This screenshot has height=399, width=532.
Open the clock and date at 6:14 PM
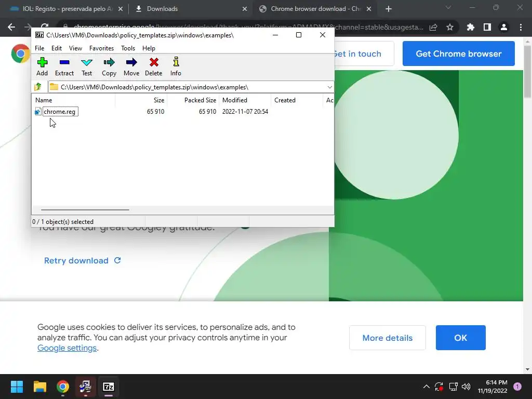[x=493, y=387]
